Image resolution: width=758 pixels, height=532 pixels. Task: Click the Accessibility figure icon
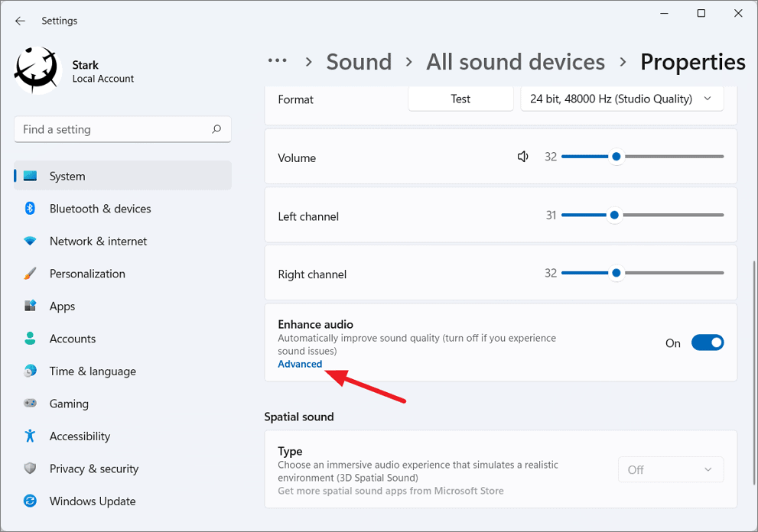(30, 436)
